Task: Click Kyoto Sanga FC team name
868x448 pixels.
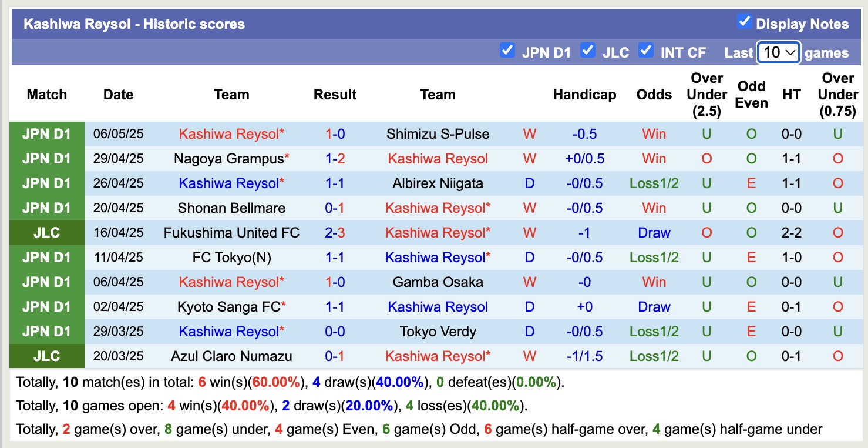Action: pyautogui.click(x=228, y=307)
